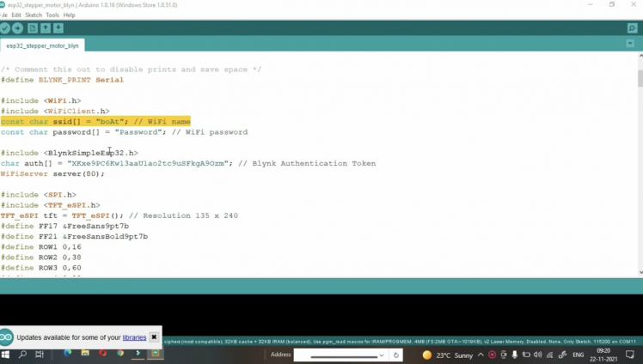
Task: Click the editor vertical scrollbar thumb
Action: tap(640, 78)
